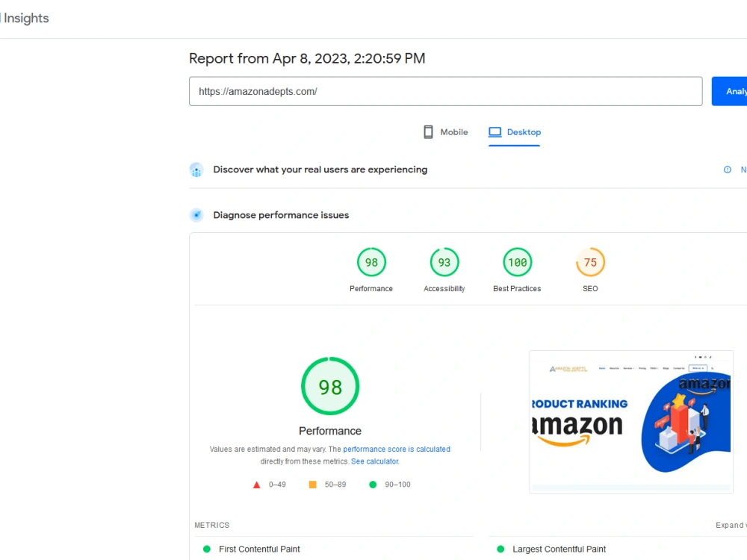
Task: Switch to the Mobile tab
Action: point(446,132)
